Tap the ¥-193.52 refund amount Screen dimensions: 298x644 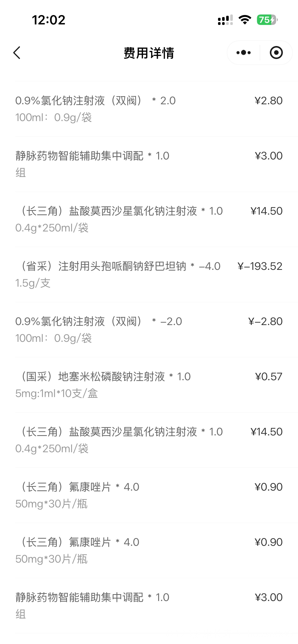(260, 266)
